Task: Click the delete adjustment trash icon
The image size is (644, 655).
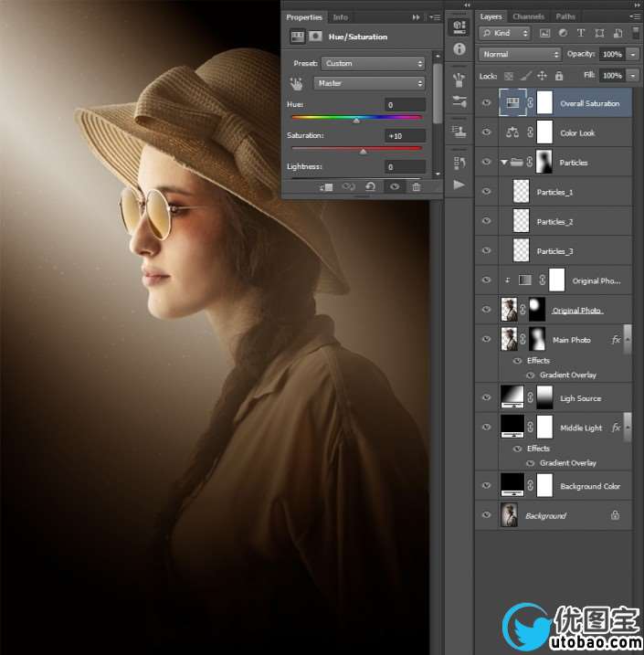Action: (x=417, y=186)
